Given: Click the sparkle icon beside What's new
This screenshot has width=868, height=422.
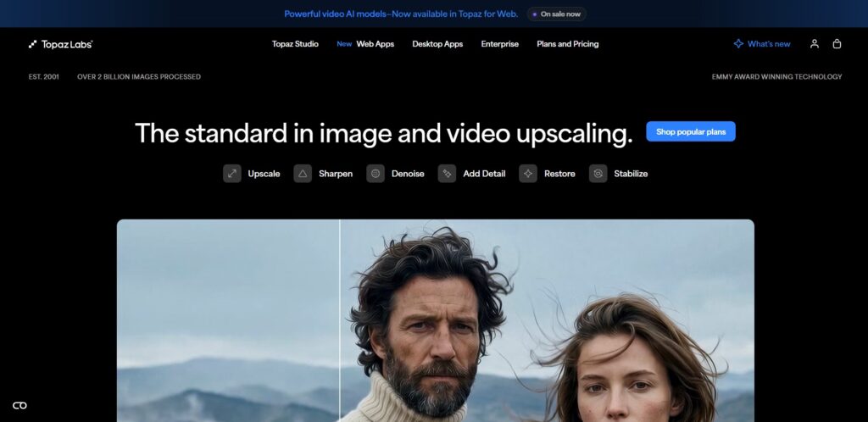Looking at the screenshot, I should point(738,44).
